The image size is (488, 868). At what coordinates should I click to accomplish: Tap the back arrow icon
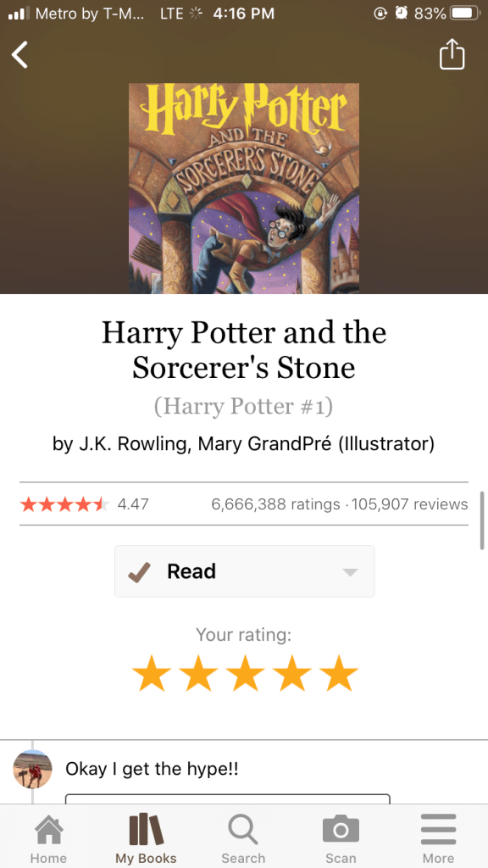(20, 55)
